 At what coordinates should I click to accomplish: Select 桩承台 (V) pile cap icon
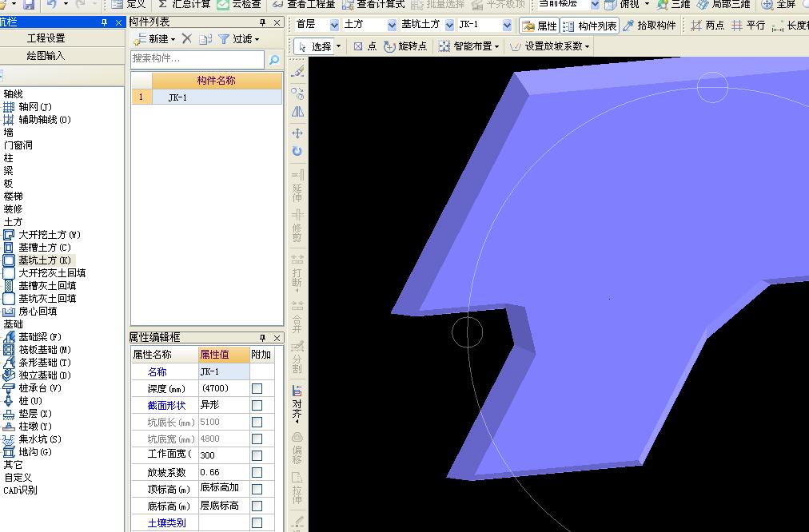(x=9, y=388)
